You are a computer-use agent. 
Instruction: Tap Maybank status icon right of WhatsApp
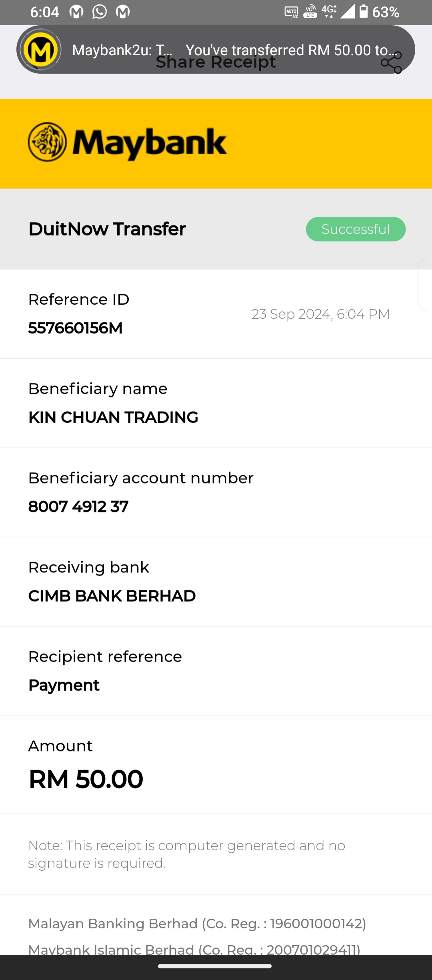pos(123,12)
